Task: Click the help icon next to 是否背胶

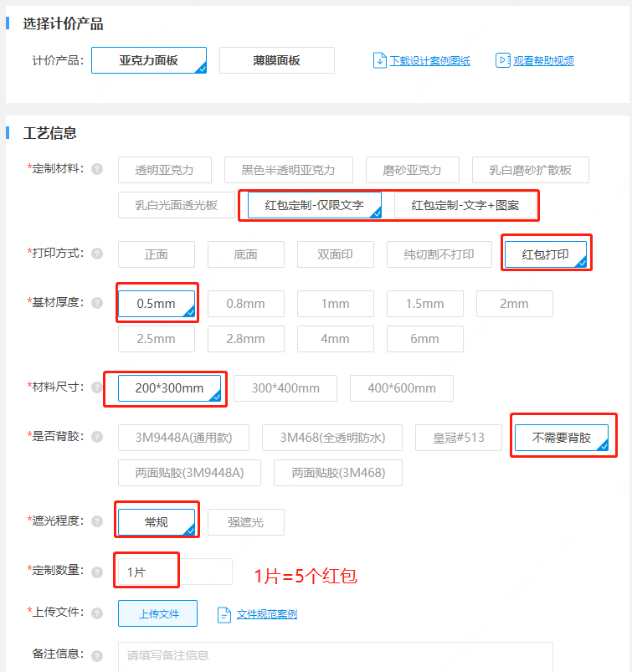Action: click(97, 437)
